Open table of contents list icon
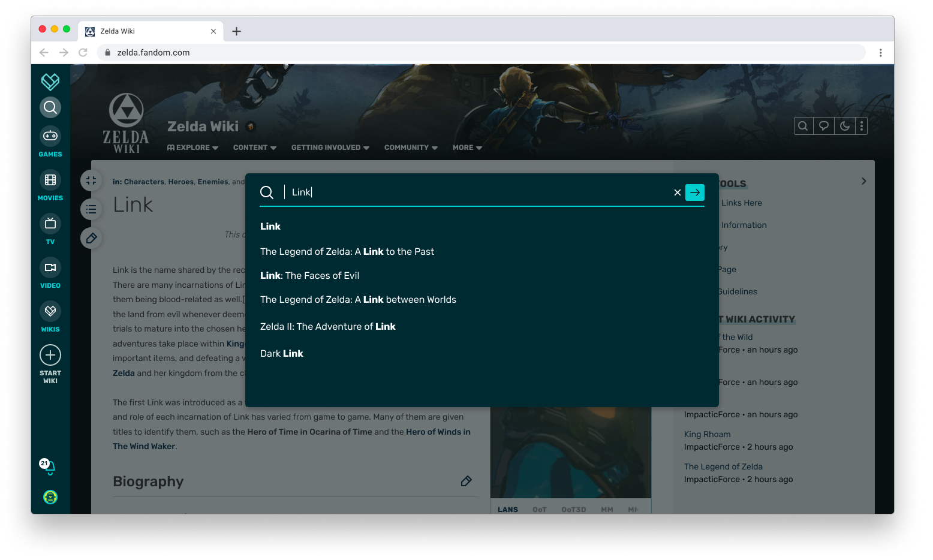933x560 pixels. tap(91, 209)
